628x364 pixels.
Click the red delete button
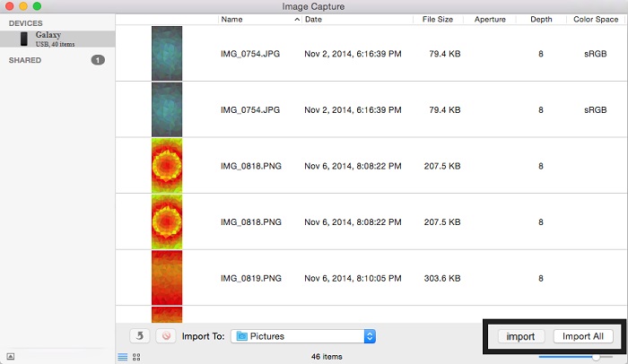(x=164, y=336)
